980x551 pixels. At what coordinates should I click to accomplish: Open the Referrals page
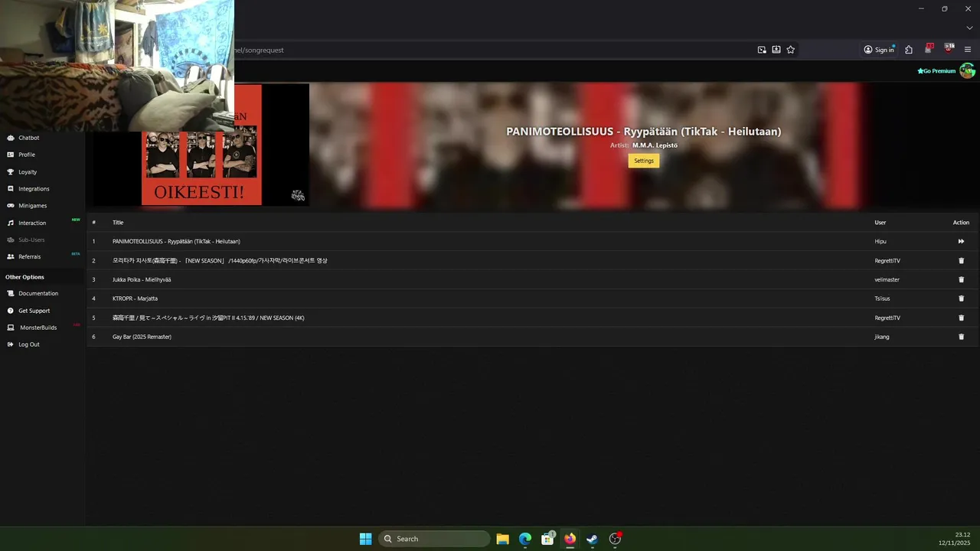pos(29,256)
